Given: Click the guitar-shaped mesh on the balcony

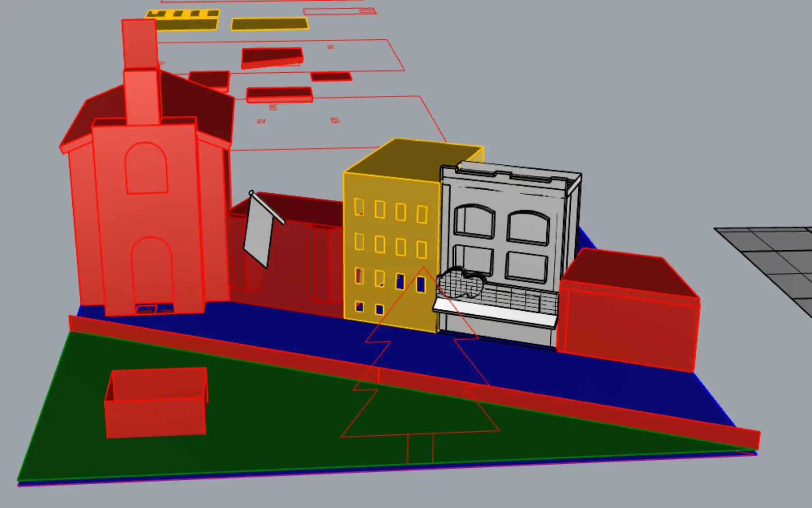Looking at the screenshot, I should pos(461,282).
